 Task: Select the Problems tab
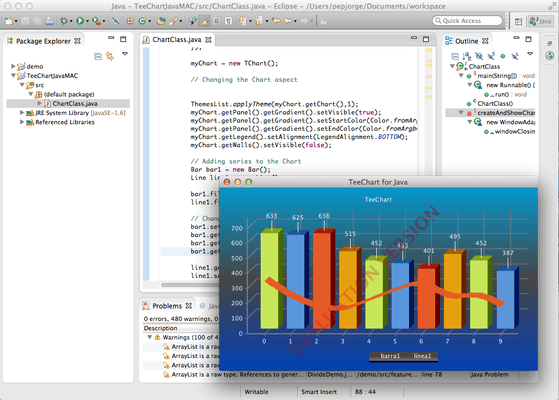[x=167, y=306]
